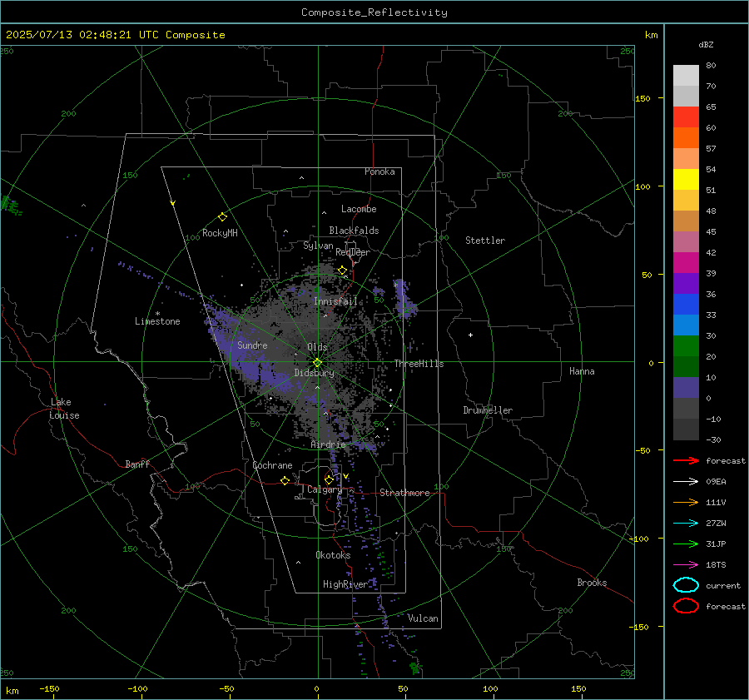Click the Sylvan label

tap(318, 246)
